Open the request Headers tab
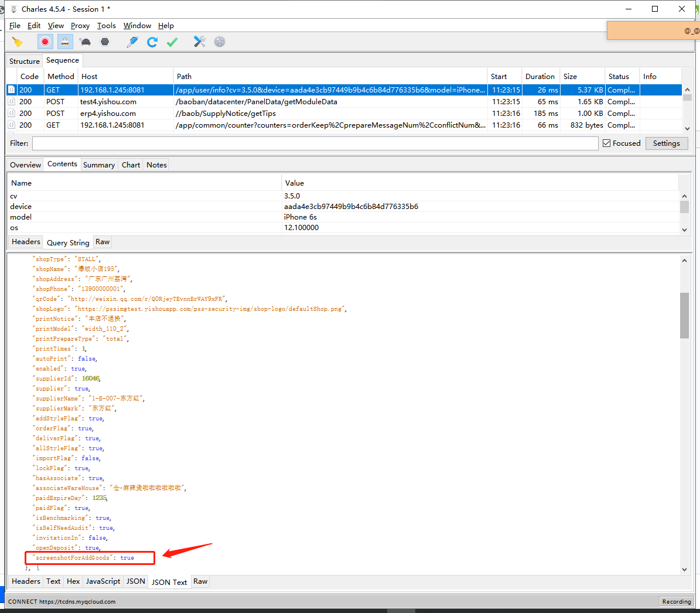Image resolution: width=700 pixels, height=613 pixels. pos(26,241)
